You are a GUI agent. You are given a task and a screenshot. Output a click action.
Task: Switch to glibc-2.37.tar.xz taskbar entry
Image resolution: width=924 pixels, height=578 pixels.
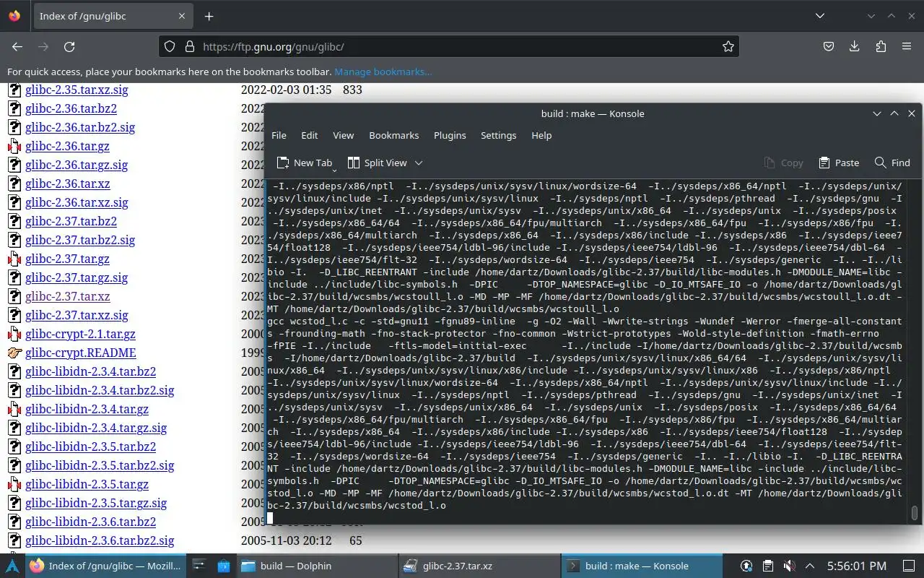[478, 566]
